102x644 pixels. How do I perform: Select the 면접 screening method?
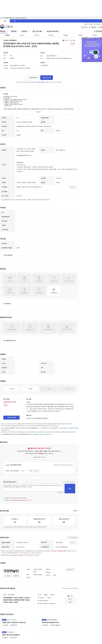(30, 389)
